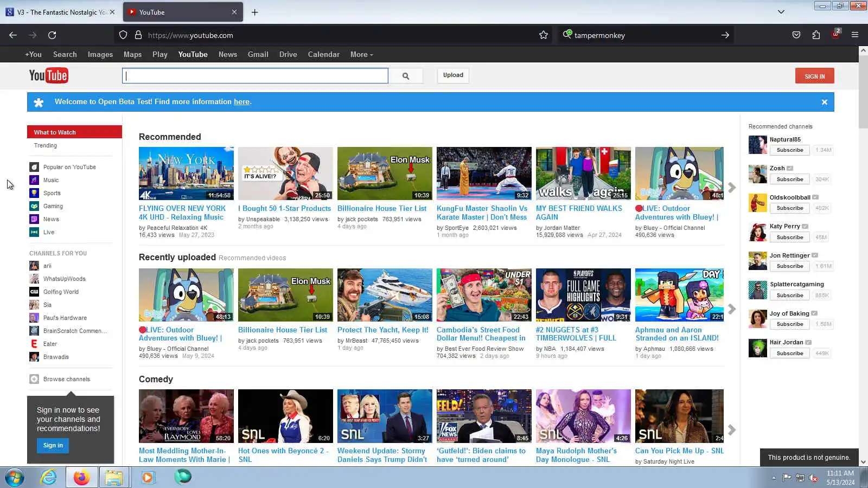868x488 pixels.
Task: Show next videos in Recently uploaded row
Action: 732,309
